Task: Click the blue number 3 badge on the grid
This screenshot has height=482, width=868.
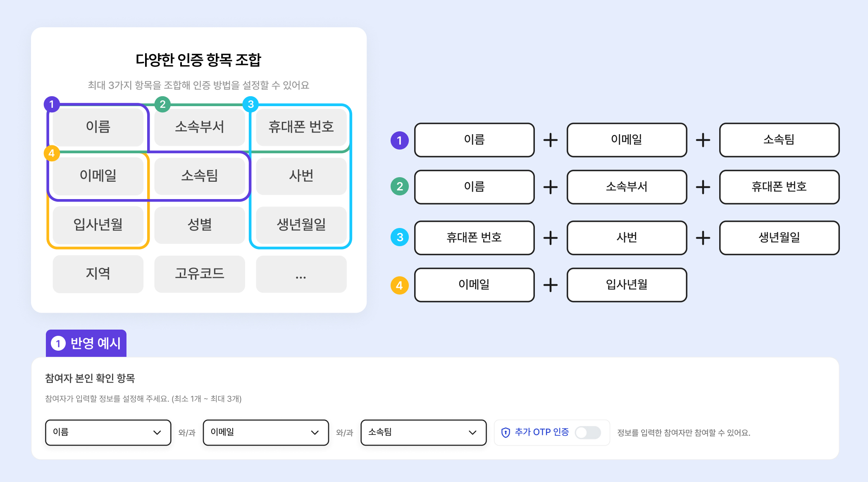Action: click(x=250, y=104)
